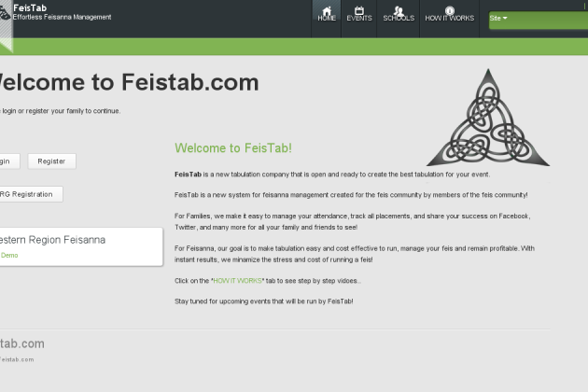Open the RG Registration button
The width and height of the screenshot is (588, 392).
pos(30,194)
